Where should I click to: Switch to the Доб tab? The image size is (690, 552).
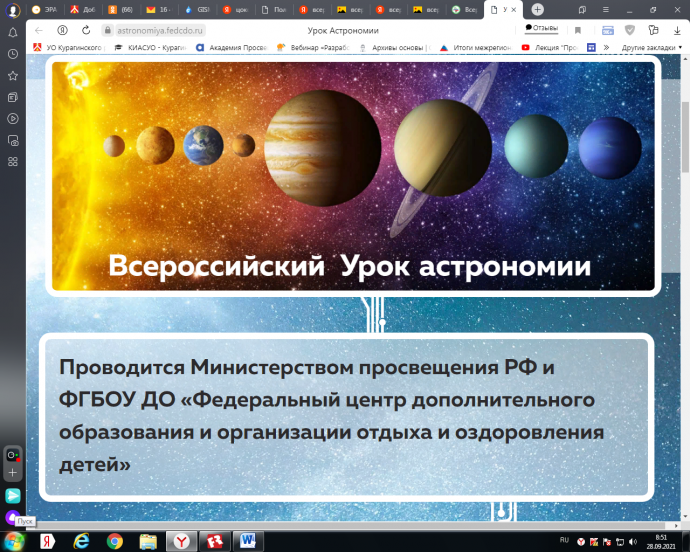point(83,10)
